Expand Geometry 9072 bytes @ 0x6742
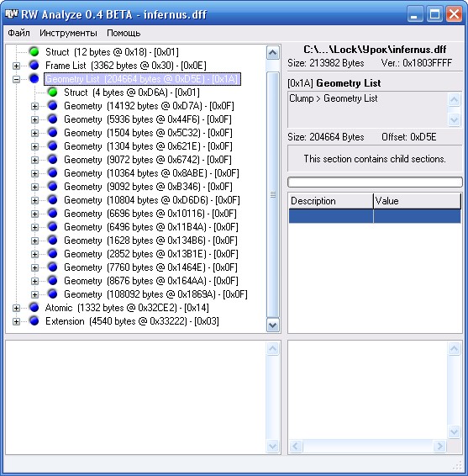 coord(35,160)
